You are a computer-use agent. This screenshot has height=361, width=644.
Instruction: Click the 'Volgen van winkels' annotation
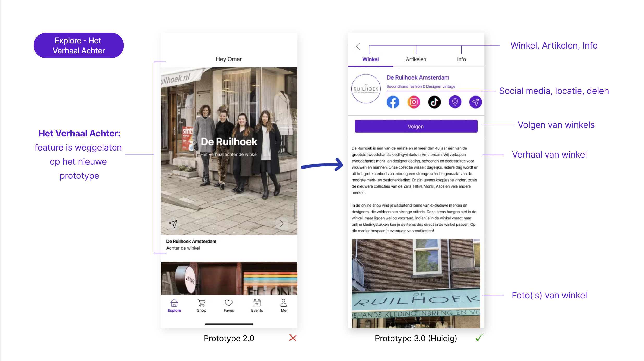tap(556, 125)
